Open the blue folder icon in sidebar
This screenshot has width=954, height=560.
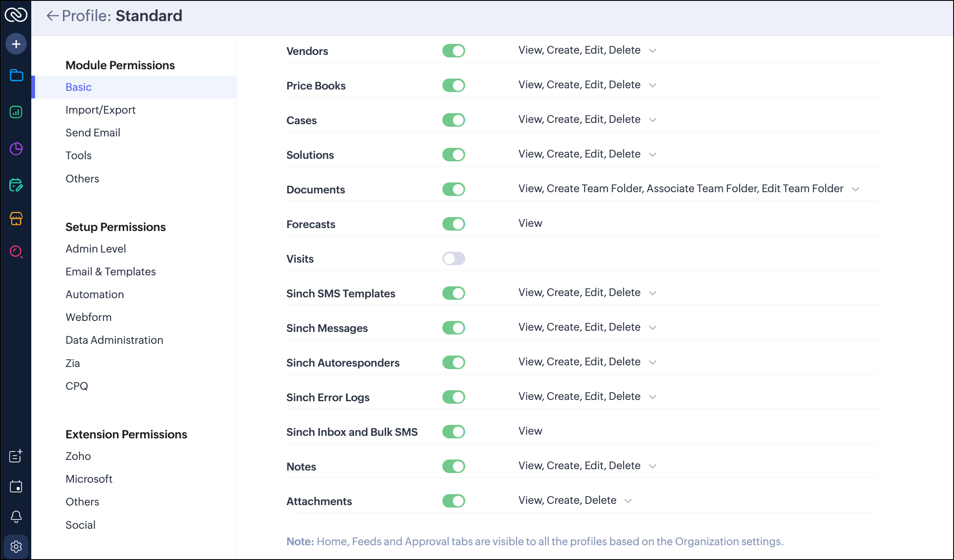click(16, 75)
